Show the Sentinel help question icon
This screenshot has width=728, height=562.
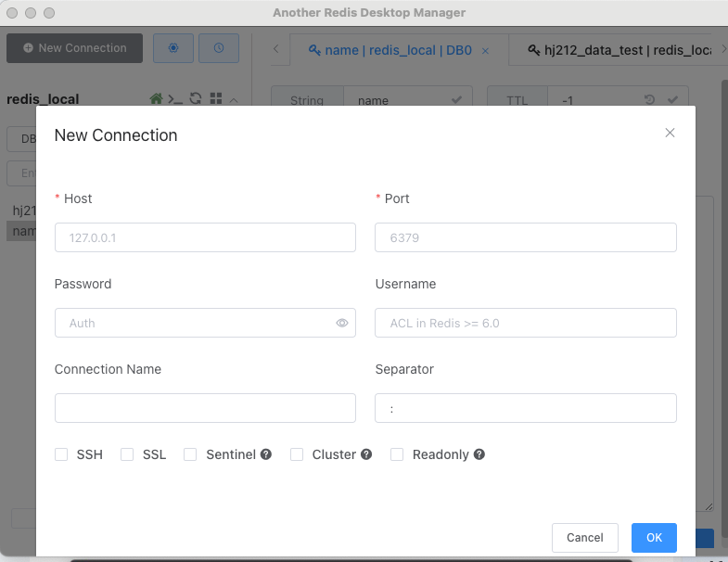266,454
